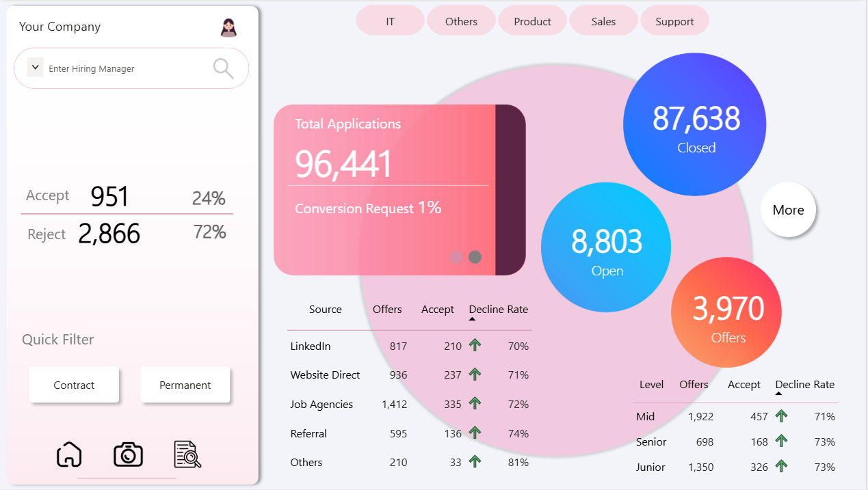Select the Support filter tab

coord(674,21)
